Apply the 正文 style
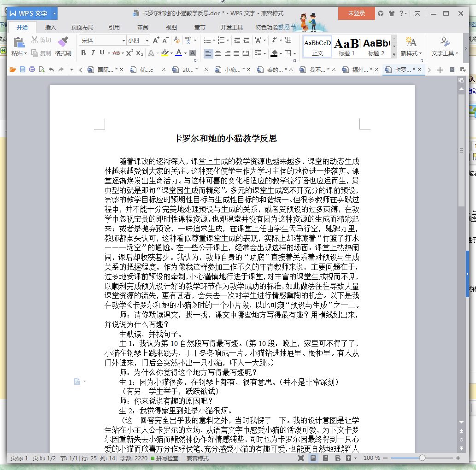This screenshot has width=476, height=470. click(317, 47)
